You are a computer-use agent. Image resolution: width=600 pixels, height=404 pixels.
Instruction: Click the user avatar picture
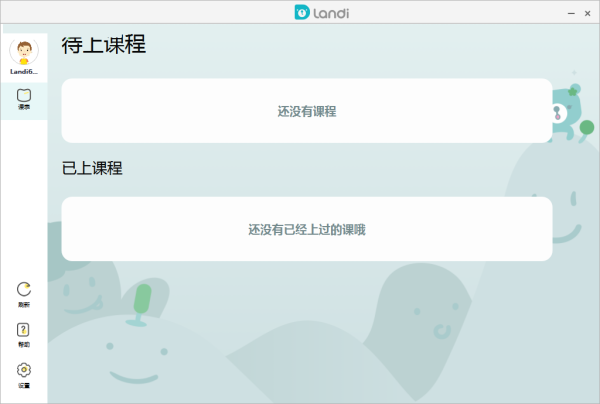23,52
